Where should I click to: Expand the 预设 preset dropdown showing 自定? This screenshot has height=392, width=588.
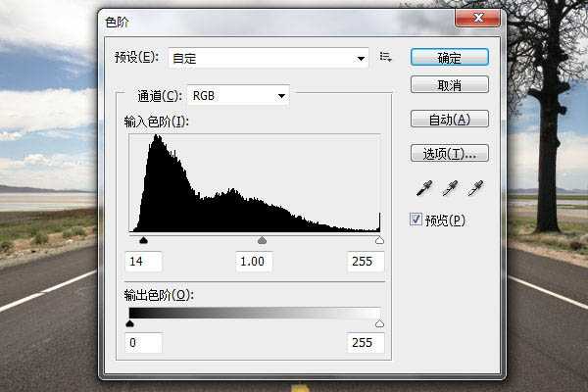[269, 59]
